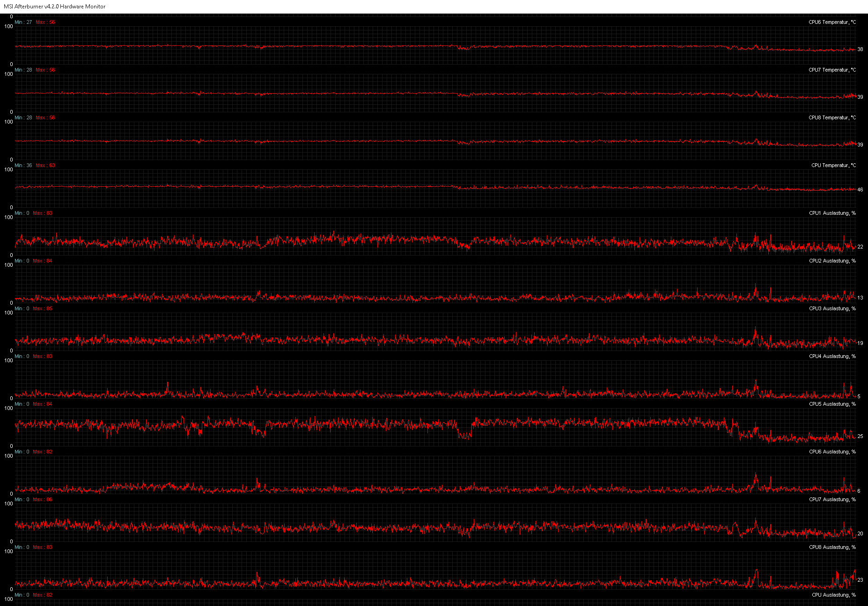Screen dimensions: 868x606
Task: Select the CPU5 Auslastung current value 25
Action: [860, 436]
